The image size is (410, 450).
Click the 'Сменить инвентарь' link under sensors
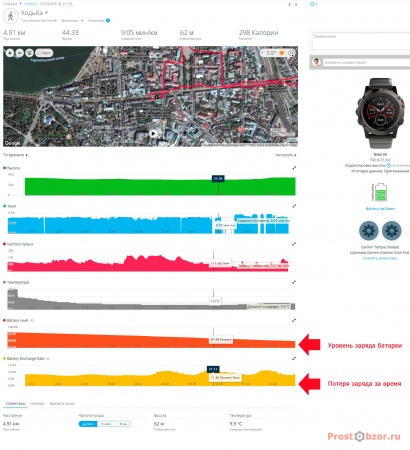click(x=380, y=258)
